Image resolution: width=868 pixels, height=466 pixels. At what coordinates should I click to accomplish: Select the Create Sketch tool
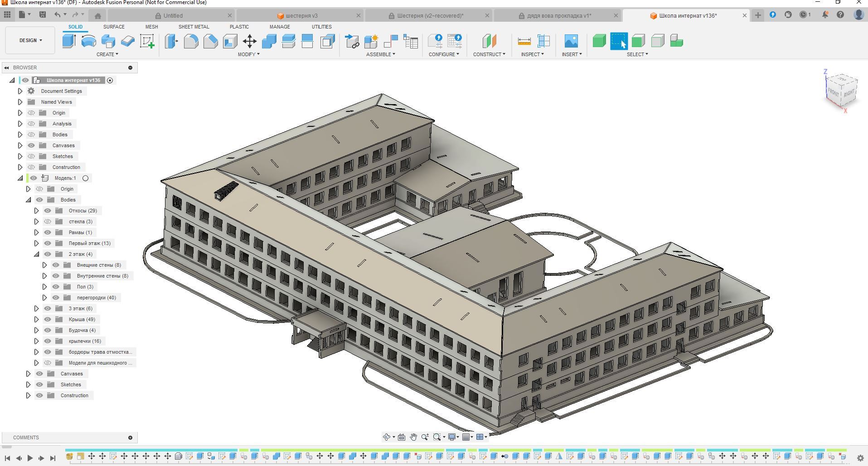point(147,41)
